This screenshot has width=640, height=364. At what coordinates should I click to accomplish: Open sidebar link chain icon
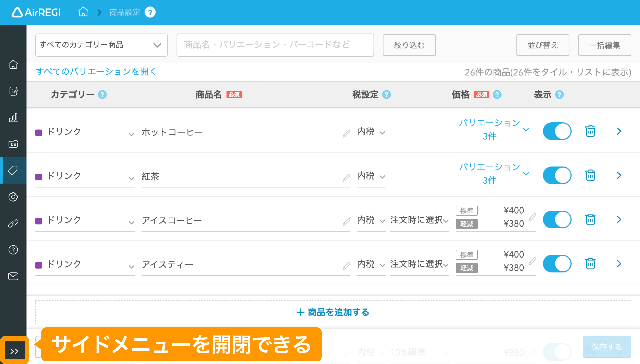pos(13,223)
